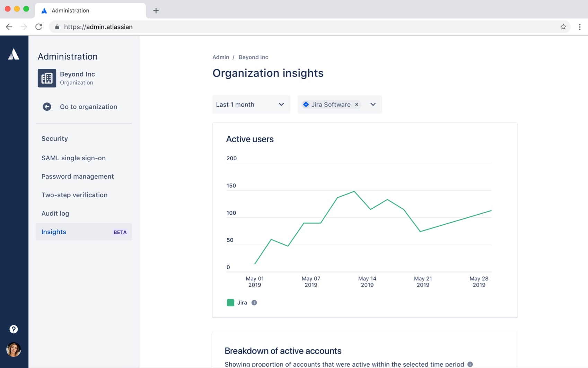Select the Audit log menu item

point(55,213)
